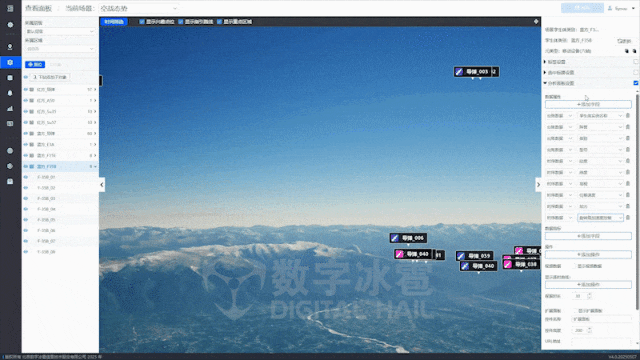The height and width of the screenshot is (360, 640).
Task: Click the layer icon beside 红方_A50
Action: click(x=32, y=100)
